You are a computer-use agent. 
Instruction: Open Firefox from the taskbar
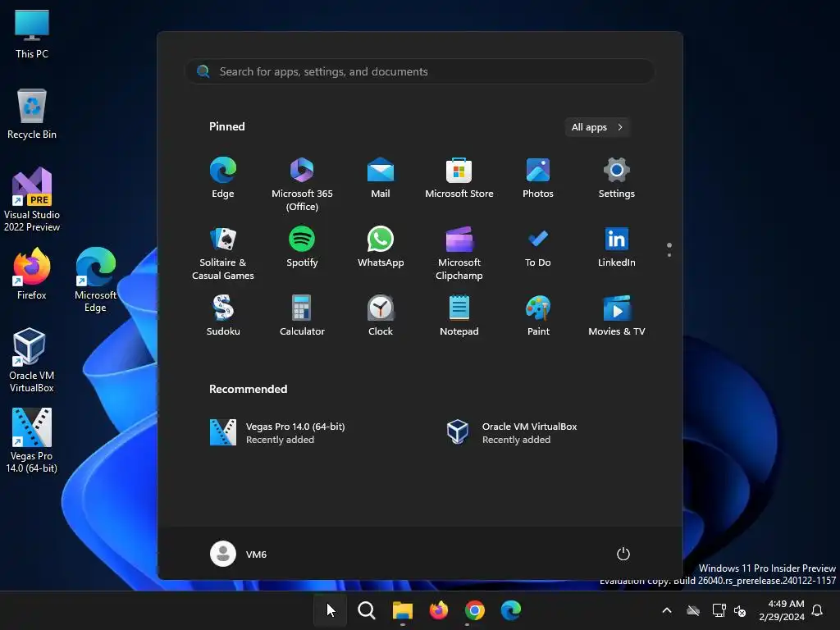point(439,610)
